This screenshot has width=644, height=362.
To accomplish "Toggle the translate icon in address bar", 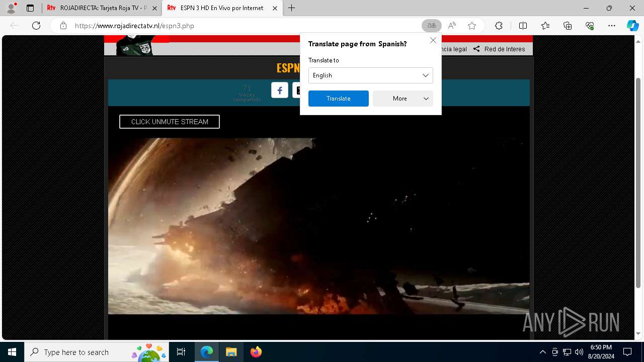I will point(431,26).
